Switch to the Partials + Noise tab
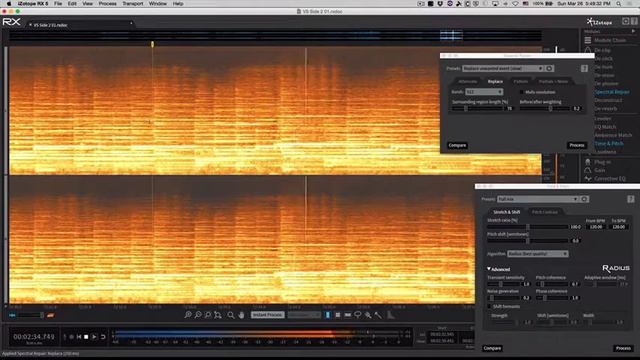 [553, 82]
